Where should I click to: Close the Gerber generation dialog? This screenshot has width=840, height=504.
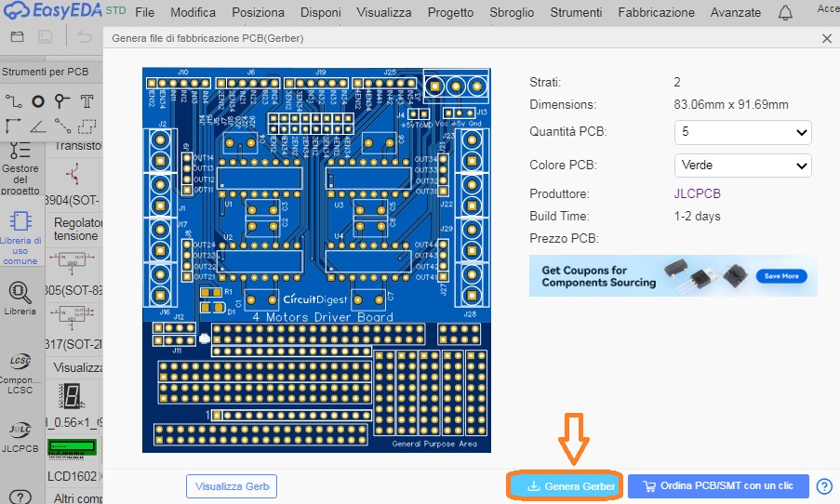click(827, 38)
